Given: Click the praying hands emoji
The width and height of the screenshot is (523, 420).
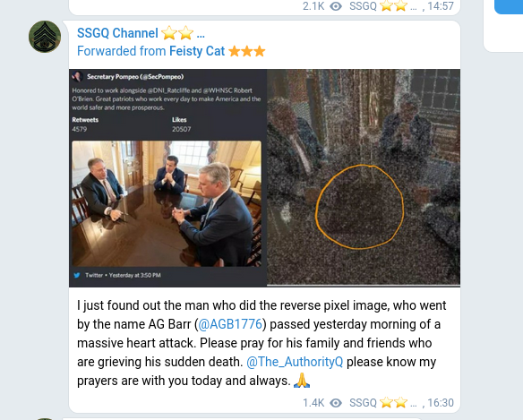Looking at the screenshot, I should 302,381.
